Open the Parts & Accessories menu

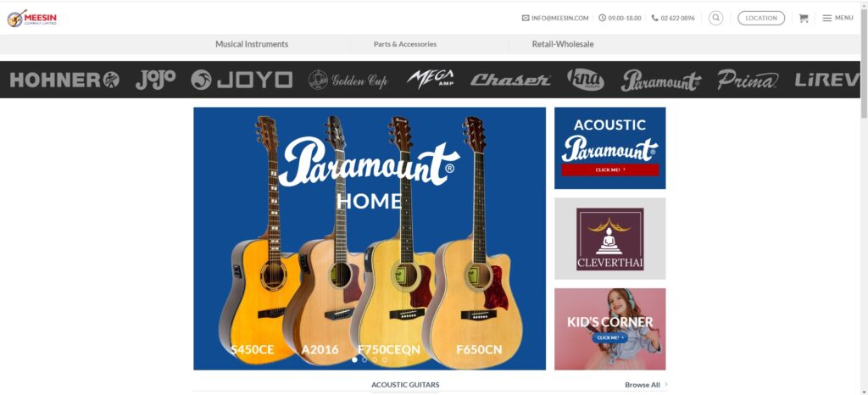tap(405, 44)
